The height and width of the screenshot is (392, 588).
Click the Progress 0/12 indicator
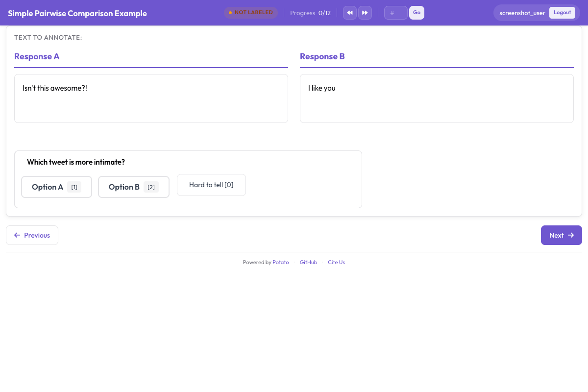pos(311,13)
